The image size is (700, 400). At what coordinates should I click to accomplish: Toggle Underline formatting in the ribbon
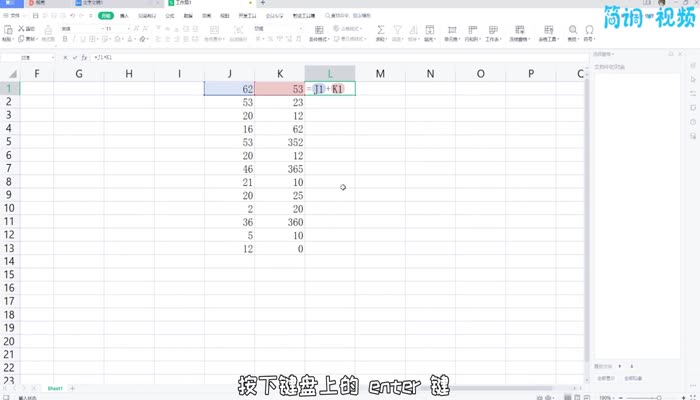click(x=82, y=40)
